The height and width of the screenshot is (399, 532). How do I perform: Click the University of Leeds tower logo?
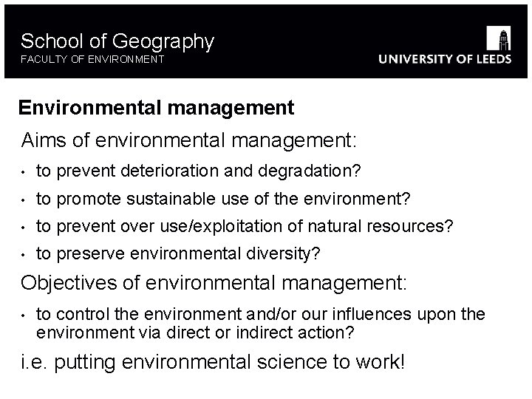tap(499, 38)
